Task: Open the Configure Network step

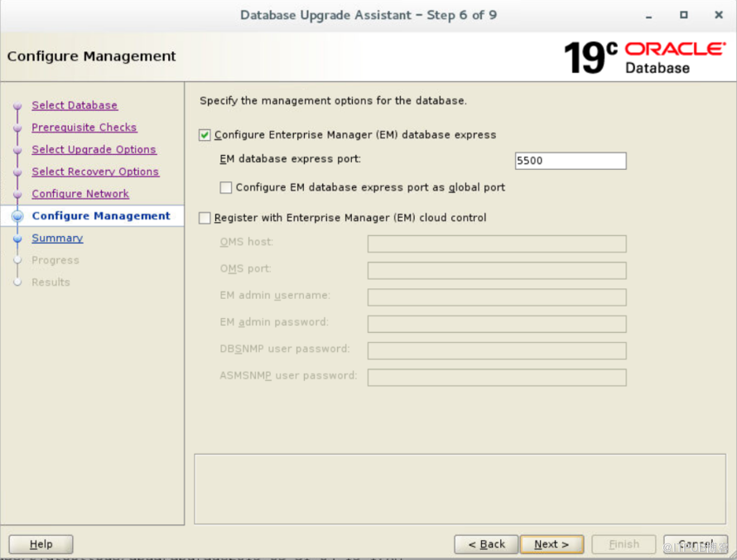Action: coord(80,194)
